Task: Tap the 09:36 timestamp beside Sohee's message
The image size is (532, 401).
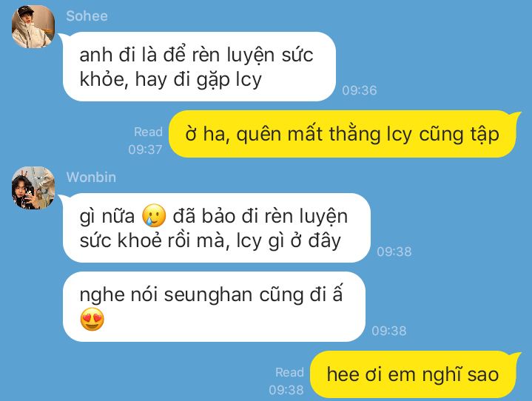Action: tap(360, 90)
